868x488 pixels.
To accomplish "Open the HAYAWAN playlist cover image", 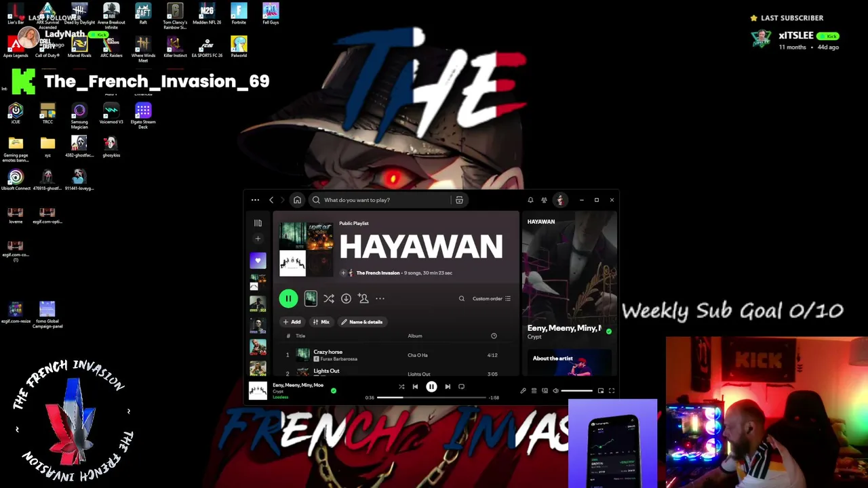I will pyautogui.click(x=306, y=249).
